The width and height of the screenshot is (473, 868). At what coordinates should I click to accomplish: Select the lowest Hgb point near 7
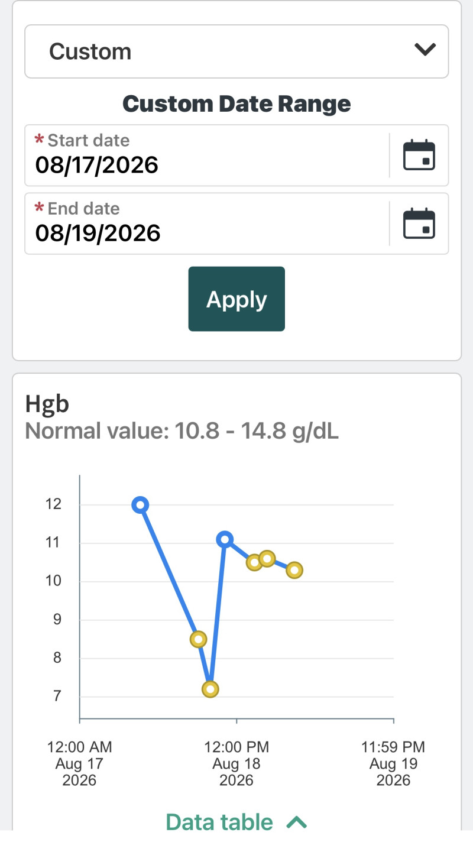pyautogui.click(x=210, y=689)
